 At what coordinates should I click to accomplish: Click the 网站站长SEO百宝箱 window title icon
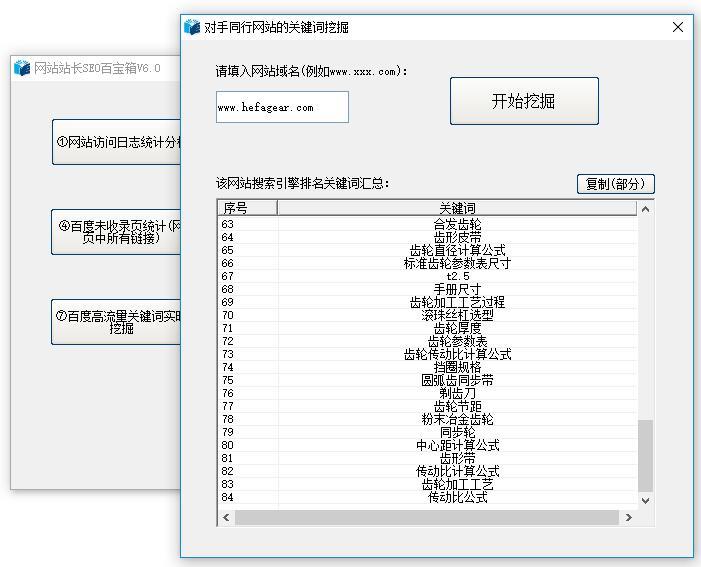click(22, 68)
